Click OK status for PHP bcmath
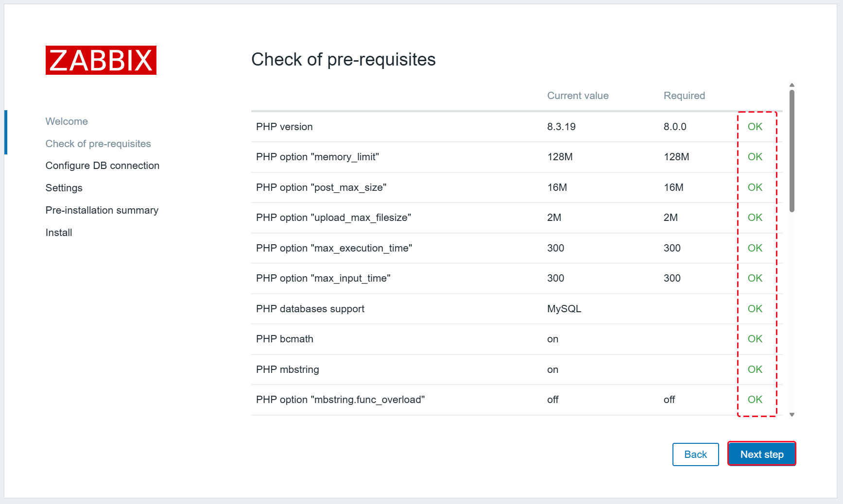 (x=755, y=339)
